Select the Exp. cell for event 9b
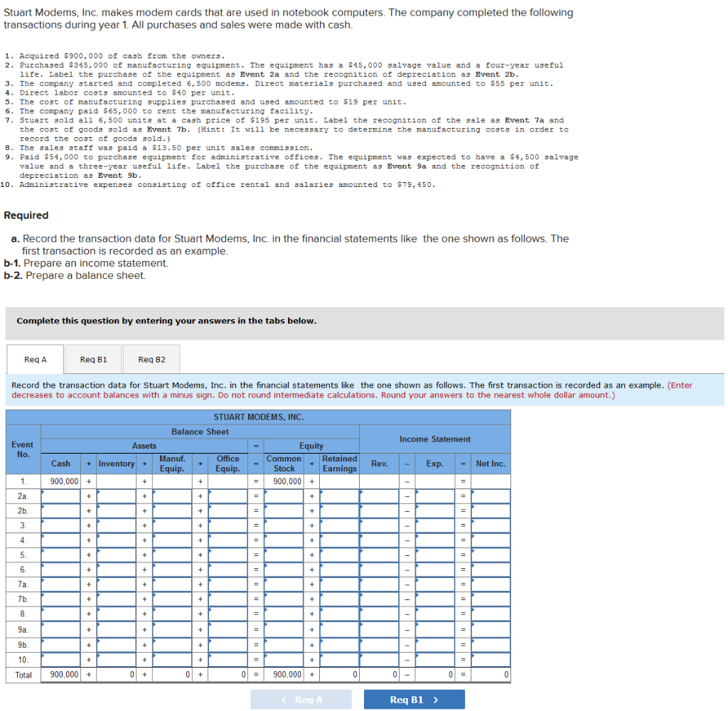This screenshot has height=711, width=728. (x=435, y=645)
